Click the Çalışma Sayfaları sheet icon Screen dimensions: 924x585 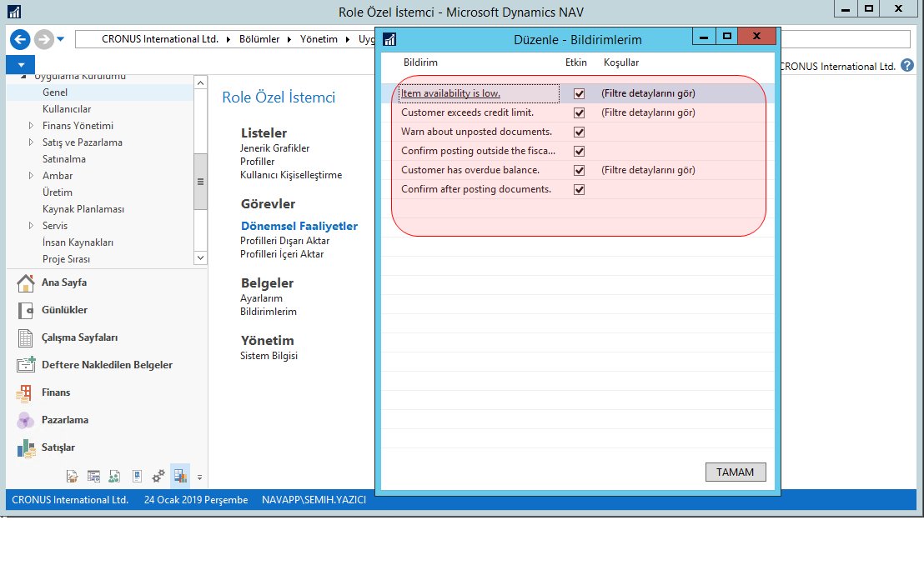25,337
